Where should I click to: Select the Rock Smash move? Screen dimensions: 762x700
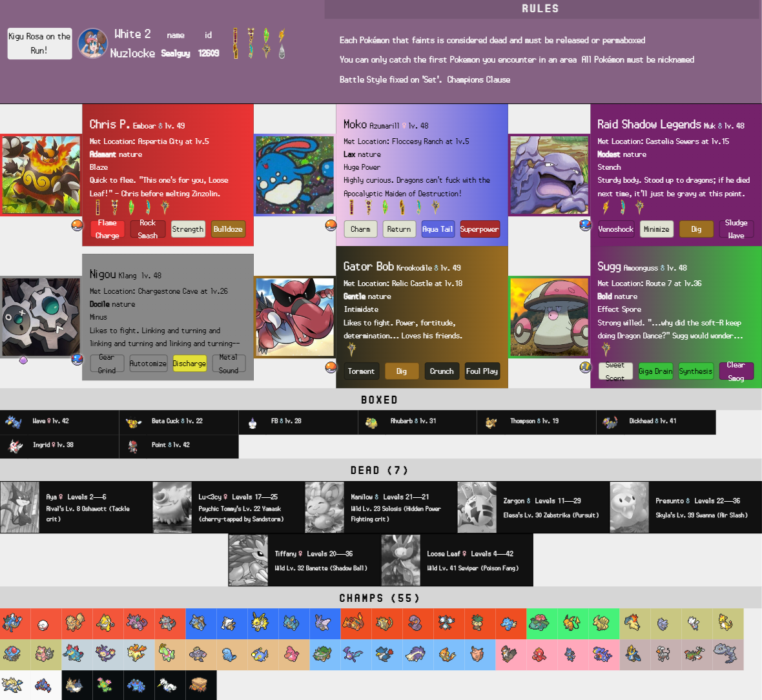point(148,229)
